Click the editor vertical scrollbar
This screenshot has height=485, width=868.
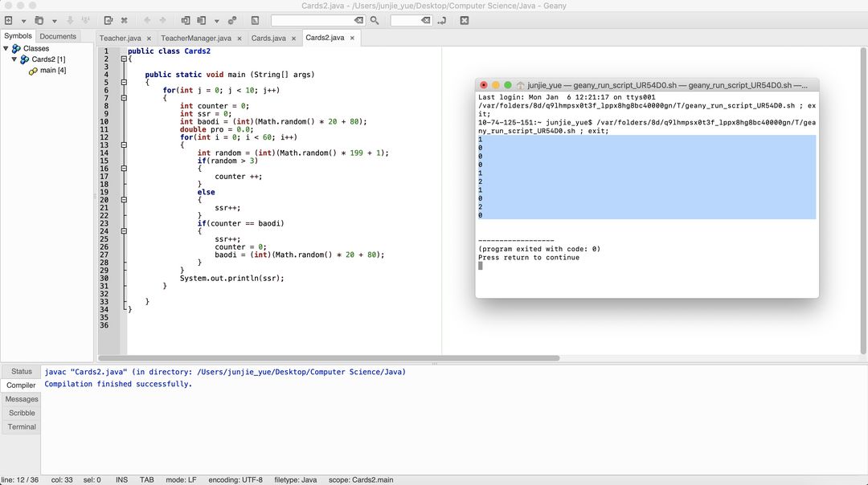pyautogui.click(x=863, y=201)
